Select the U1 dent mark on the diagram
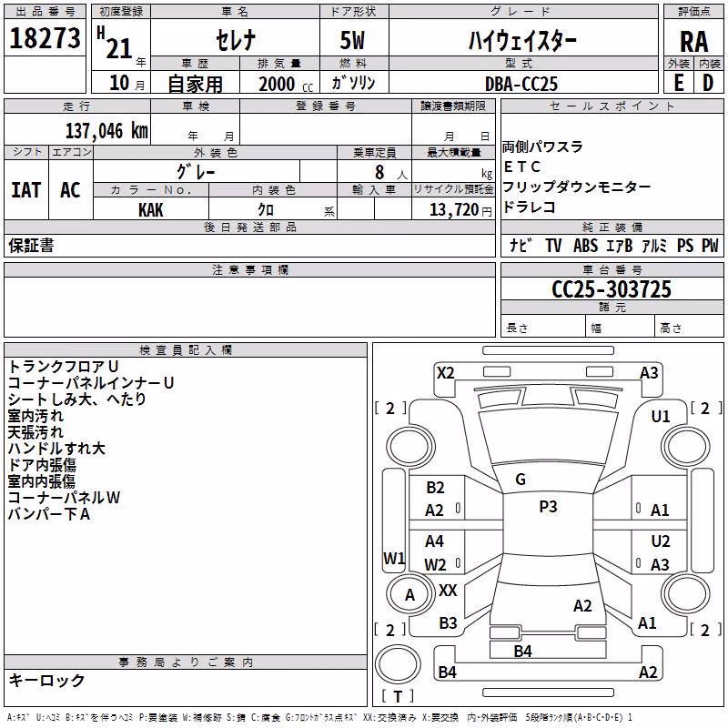Viewport: 728px width, 728px height. click(661, 417)
